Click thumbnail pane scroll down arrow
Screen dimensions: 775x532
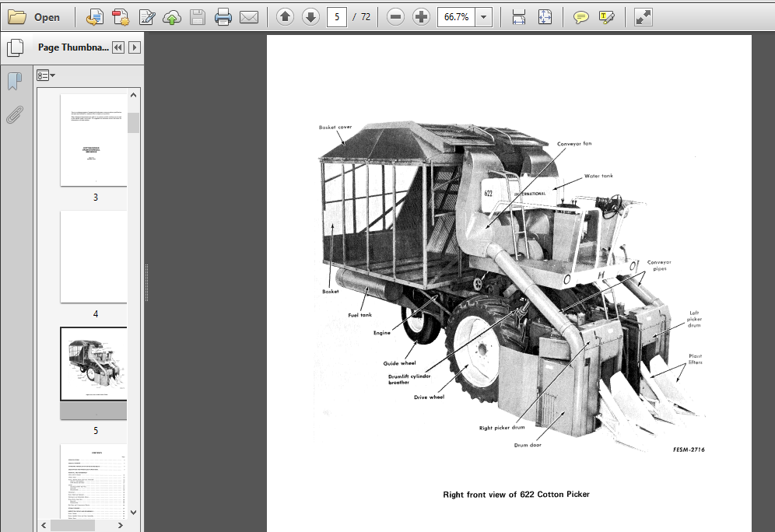point(134,513)
